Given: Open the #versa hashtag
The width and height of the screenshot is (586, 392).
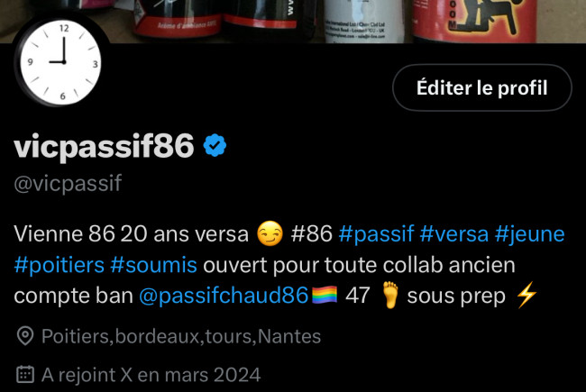Looking at the screenshot, I should tap(453, 234).
